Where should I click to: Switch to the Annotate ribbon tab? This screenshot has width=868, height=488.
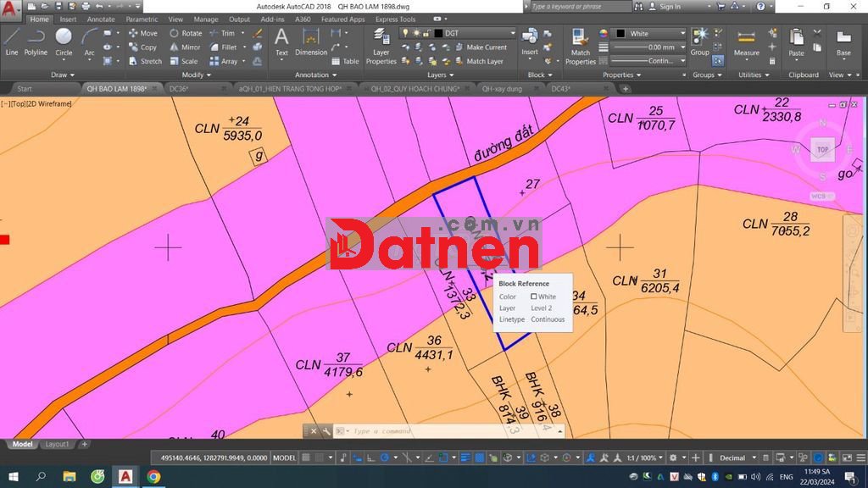(101, 19)
